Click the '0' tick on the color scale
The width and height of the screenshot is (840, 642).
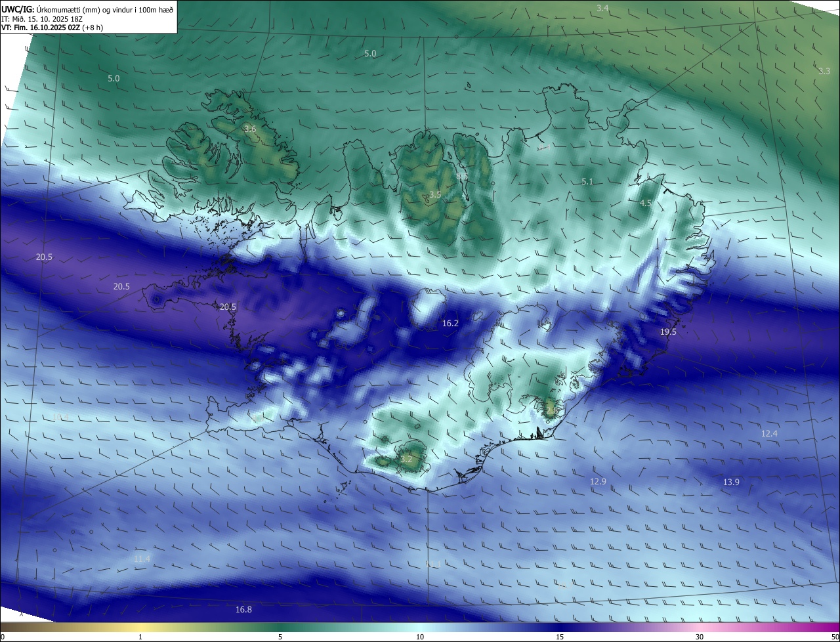point(3,637)
